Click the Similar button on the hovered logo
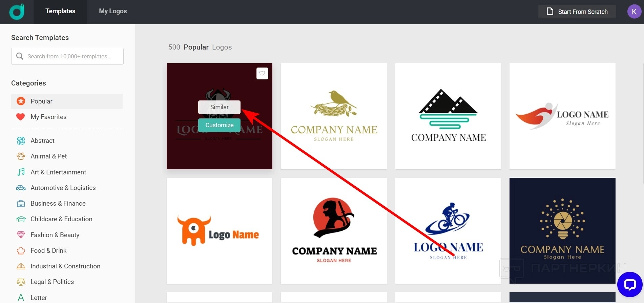This screenshot has height=303, width=644. tap(219, 107)
